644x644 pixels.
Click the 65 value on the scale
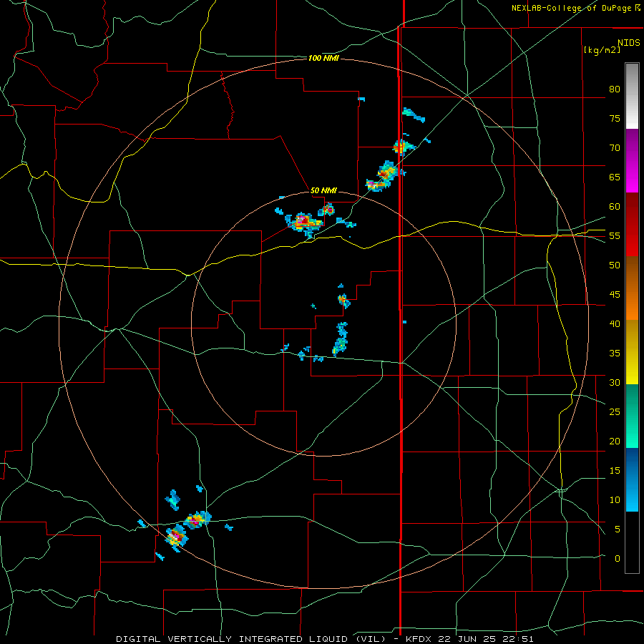(x=615, y=177)
